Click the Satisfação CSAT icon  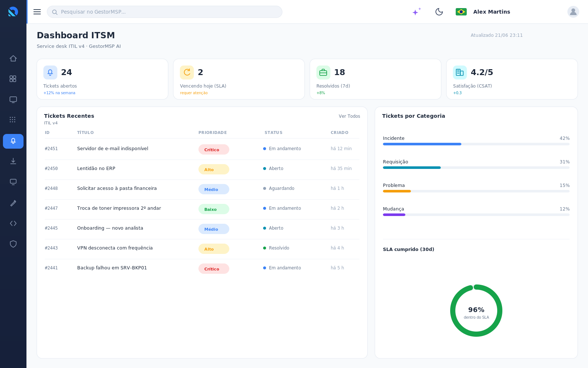460,72
